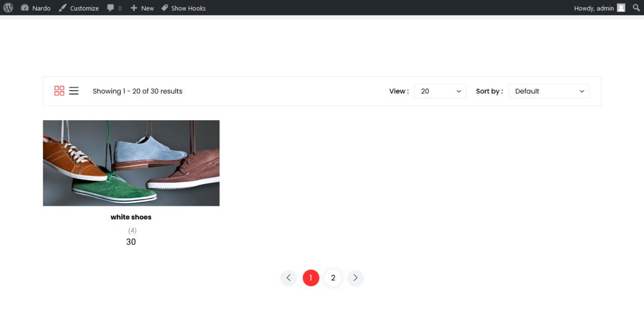Open the admin bar search icon

(x=636, y=8)
